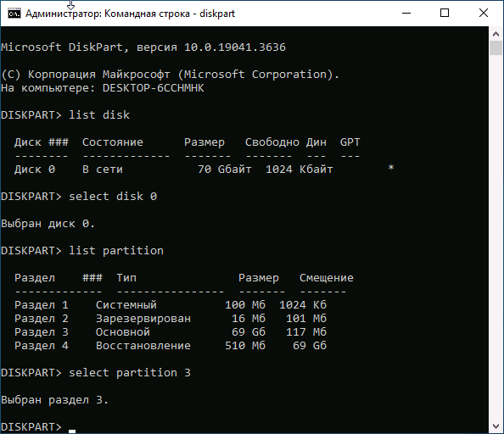Maximize the command prompt window
This screenshot has width=504, height=434.
click(x=445, y=14)
